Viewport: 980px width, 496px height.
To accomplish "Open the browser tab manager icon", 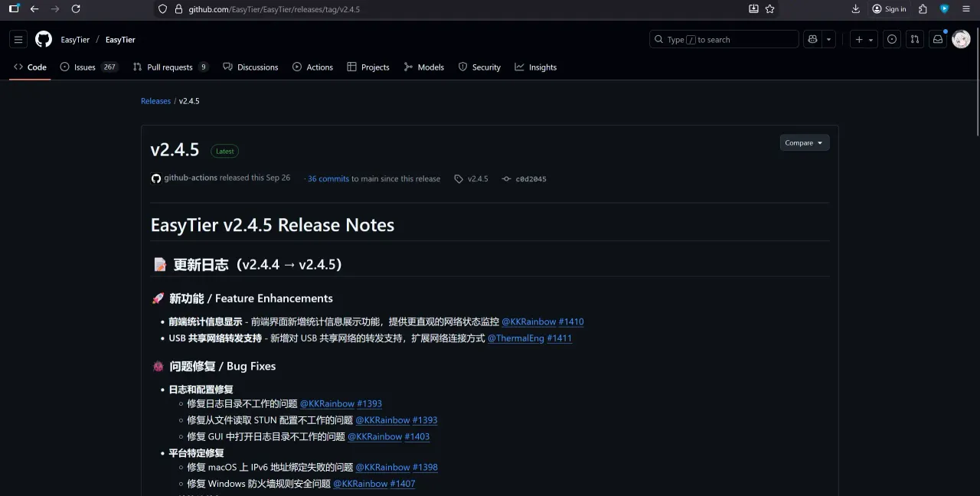I will pyautogui.click(x=14, y=9).
